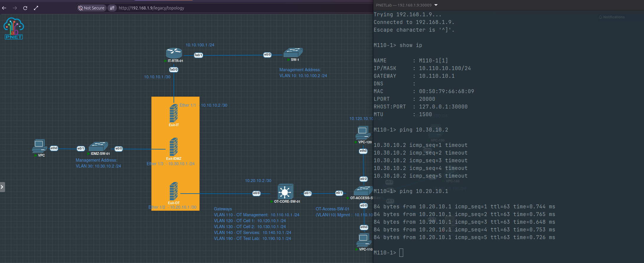644x263 pixels.
Task: Click the PNET Lab logo
Action: 14,29
